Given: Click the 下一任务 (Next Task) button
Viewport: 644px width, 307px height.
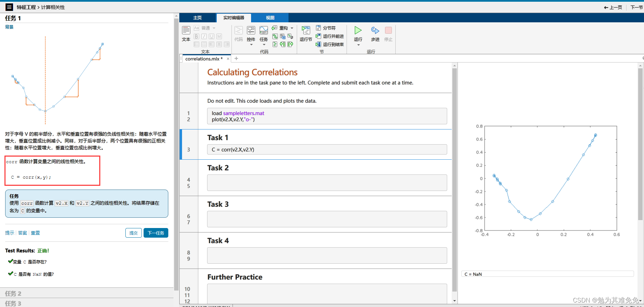Looking at the screenshot, I should coord(156,233).
